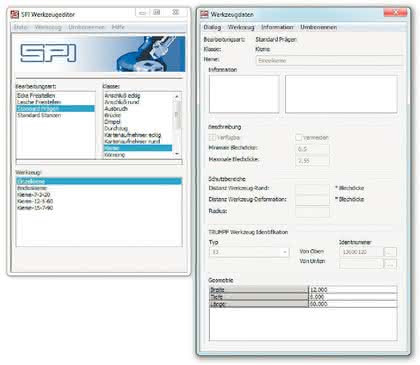Click the Radius input field

click(312, 212)
